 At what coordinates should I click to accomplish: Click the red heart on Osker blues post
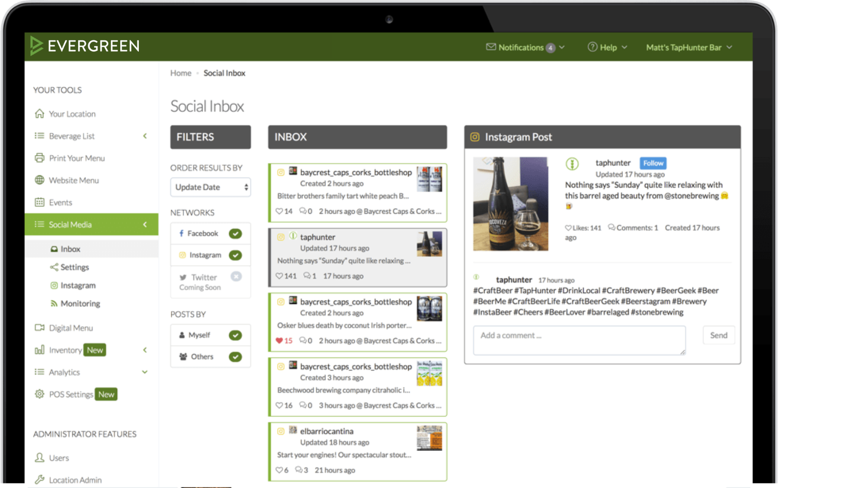tap(279, 341)
